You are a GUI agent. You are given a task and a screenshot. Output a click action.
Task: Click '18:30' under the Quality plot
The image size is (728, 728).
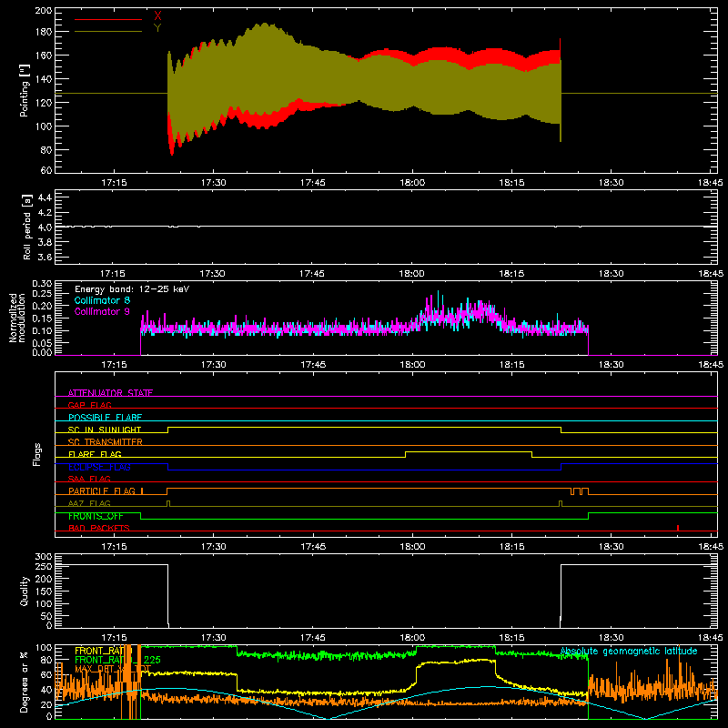[x=611, y=638]
